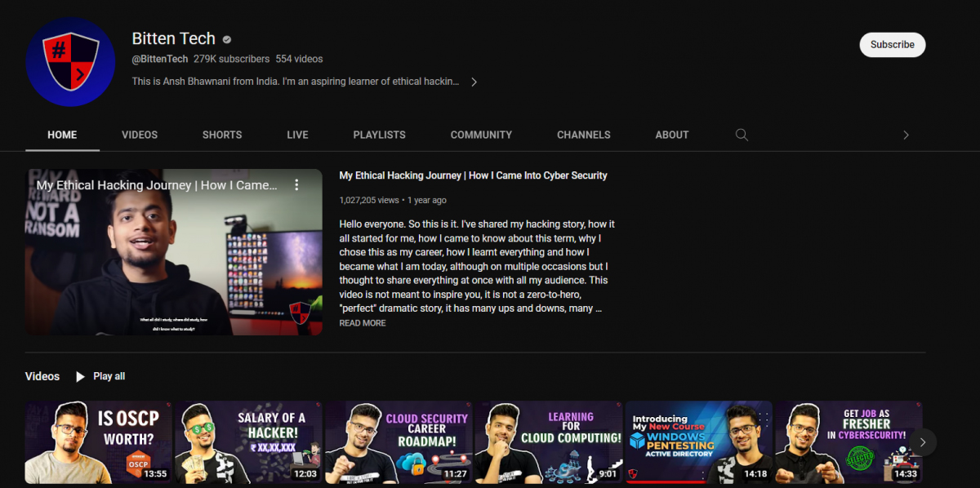Click the Bitten Tech channel name
The image size is (980, 488).
tap(174, 38)
